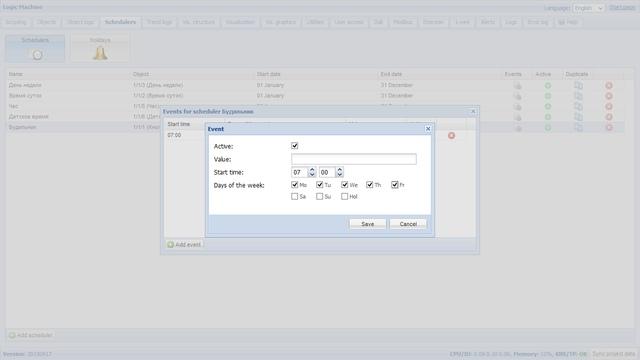The width and height of the screenshot is (640, 360).
Task: Switch to the Trend logs tab
Action: (159, 22)
